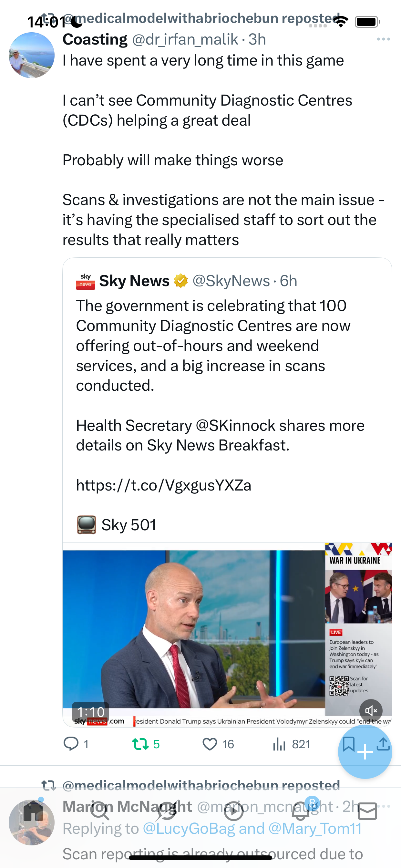Go to the Home tab

[x=33, y=811]
